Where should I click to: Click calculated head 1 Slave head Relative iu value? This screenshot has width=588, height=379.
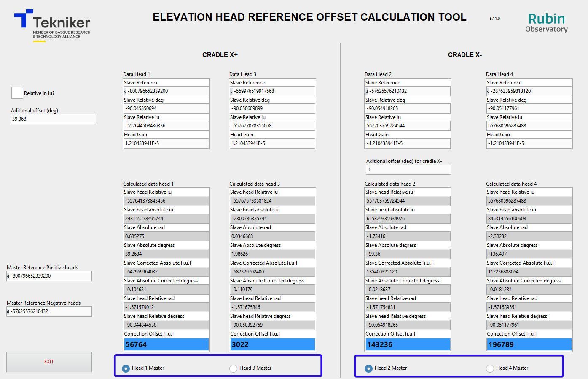(166, 201)
